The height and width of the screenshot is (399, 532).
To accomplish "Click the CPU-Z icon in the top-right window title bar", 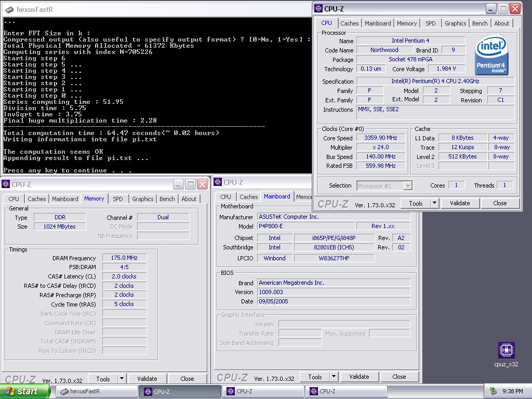I will coord(318,8).
